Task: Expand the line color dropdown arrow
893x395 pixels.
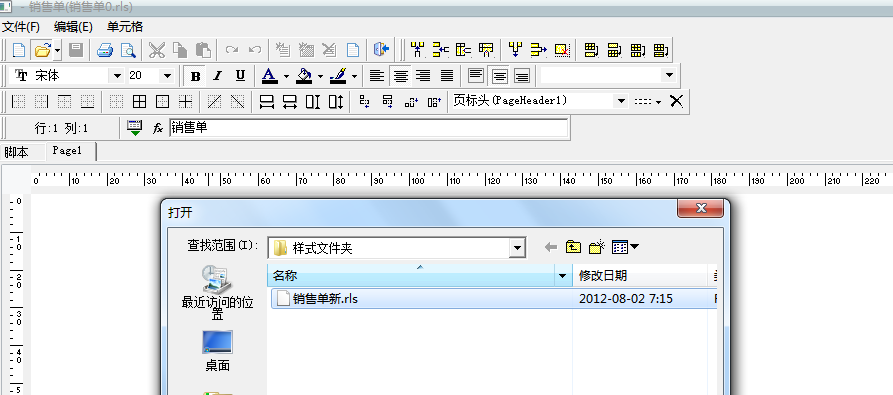Action: coord(354,76)
